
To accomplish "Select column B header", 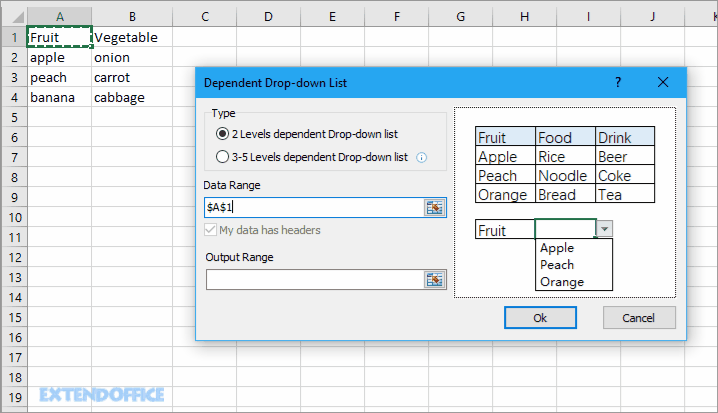I will click(x=133, y=17).
